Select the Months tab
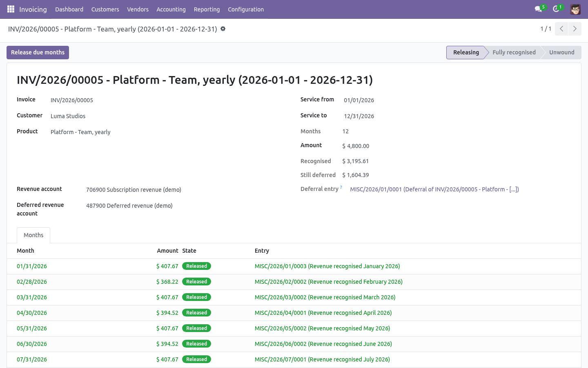Screen dimensions: 588x368 point(33,235)
